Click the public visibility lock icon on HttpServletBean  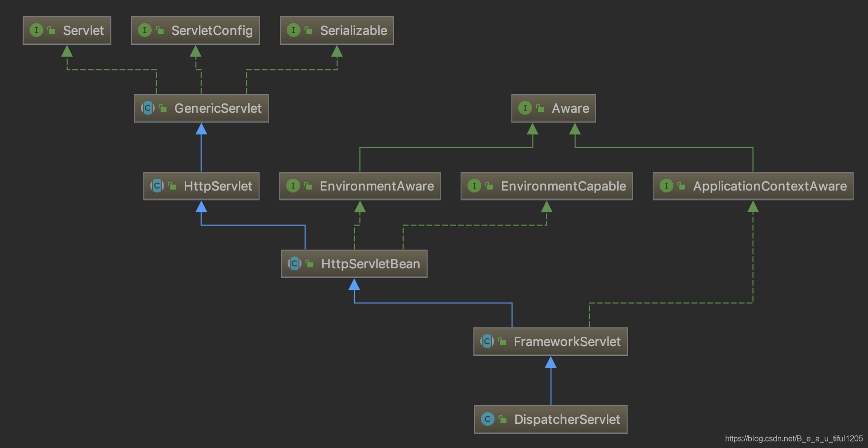pyautogui.click(x=309, y=263)
